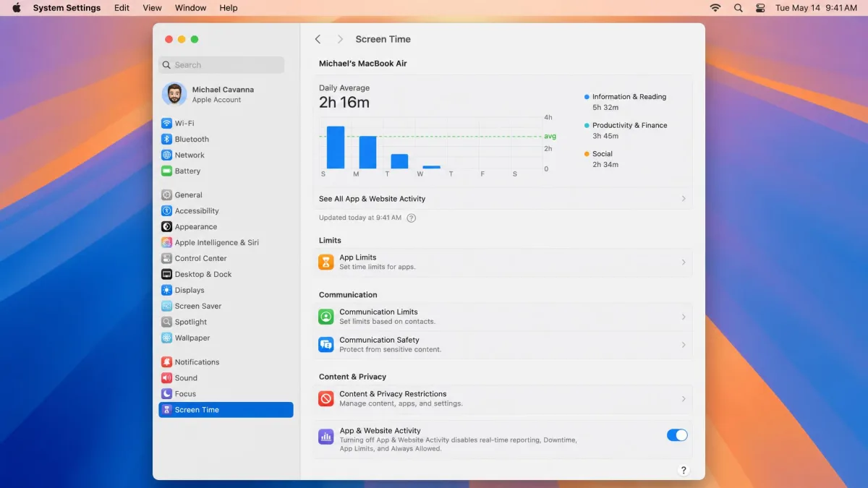The height and width of the screenshot is (488, 868).
Task: Click Set limits based on contacts text
Action: coord(388,322)
